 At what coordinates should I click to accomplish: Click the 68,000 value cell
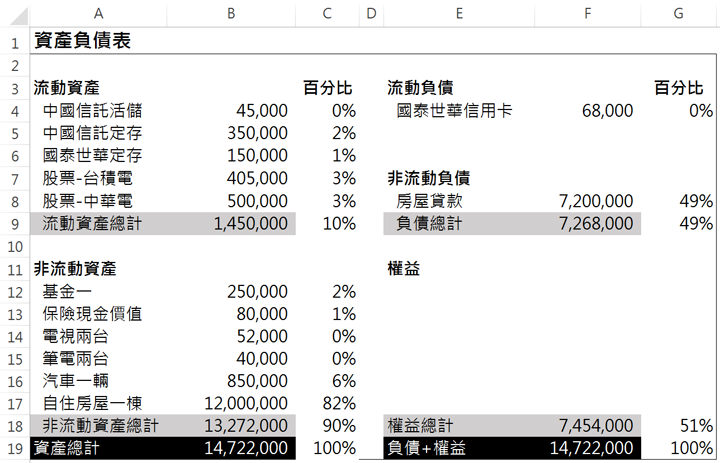(x=588, y=110)
